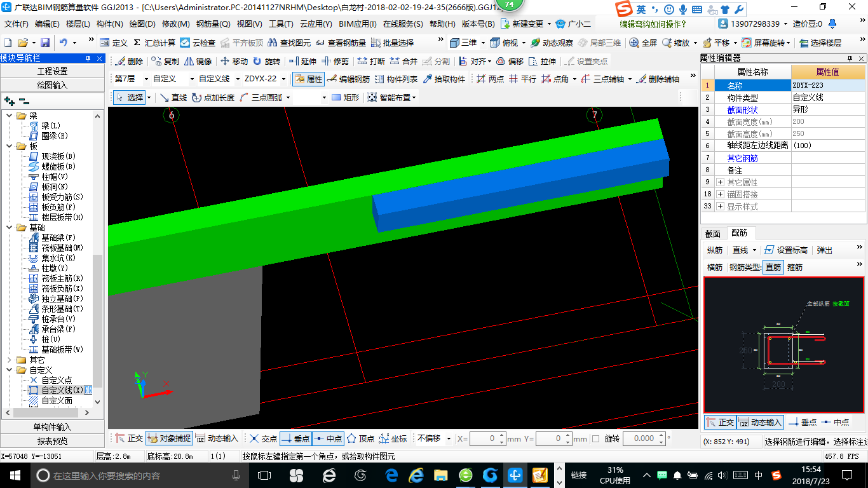The width and height of the screenshot is (868, 488).
Task: Toggle 动态输入 in the bottom snap toolbar
Action: (x=217, y=438)
